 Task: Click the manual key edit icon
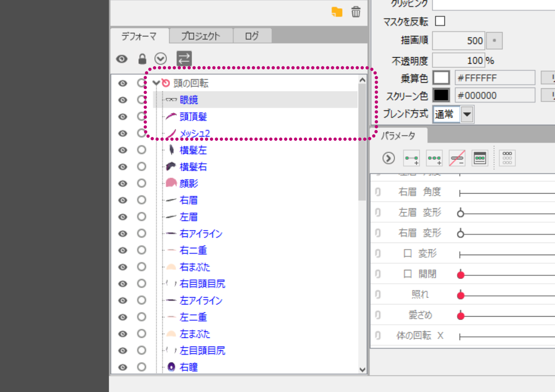480,158
